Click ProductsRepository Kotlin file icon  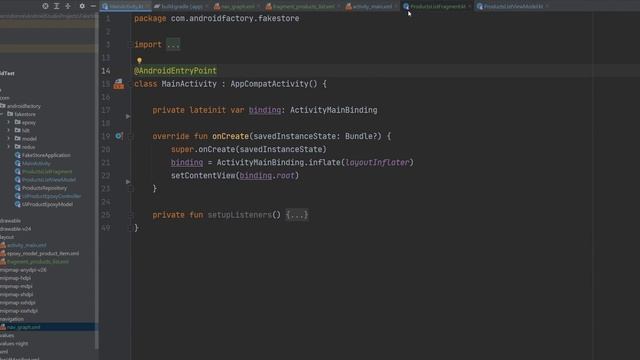click(18, 188)
